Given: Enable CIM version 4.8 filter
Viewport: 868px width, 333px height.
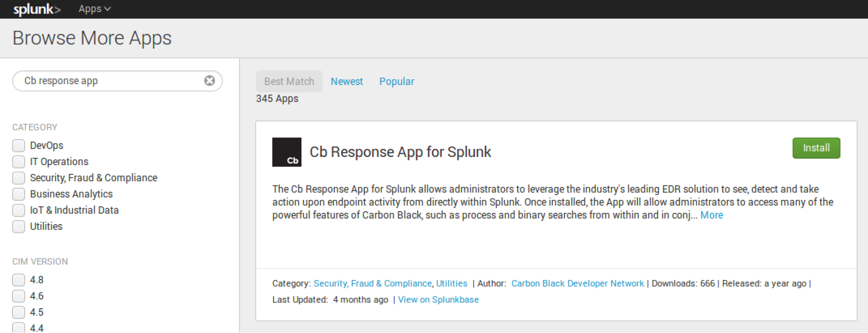Looking at the screenshot, I should [19, 280].
